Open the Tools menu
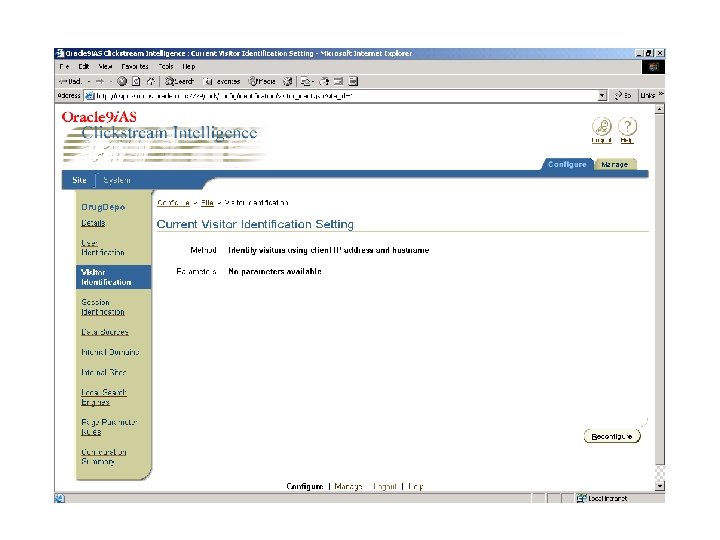The width and height of the screenshot is (720, 540). (x=166, y=67)
